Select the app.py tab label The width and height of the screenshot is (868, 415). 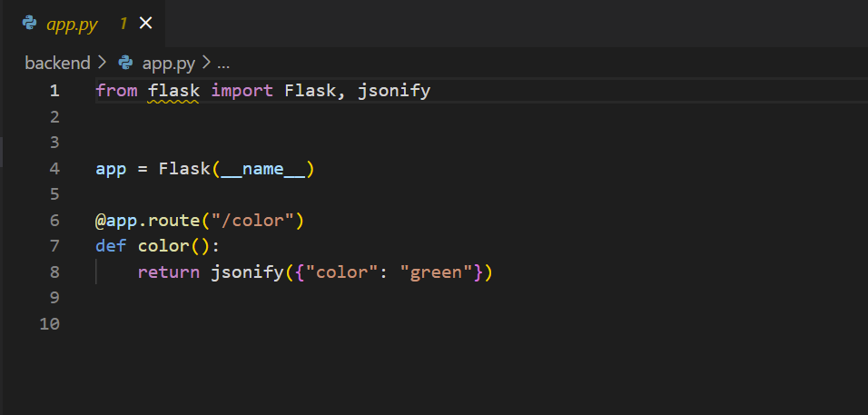72,24
